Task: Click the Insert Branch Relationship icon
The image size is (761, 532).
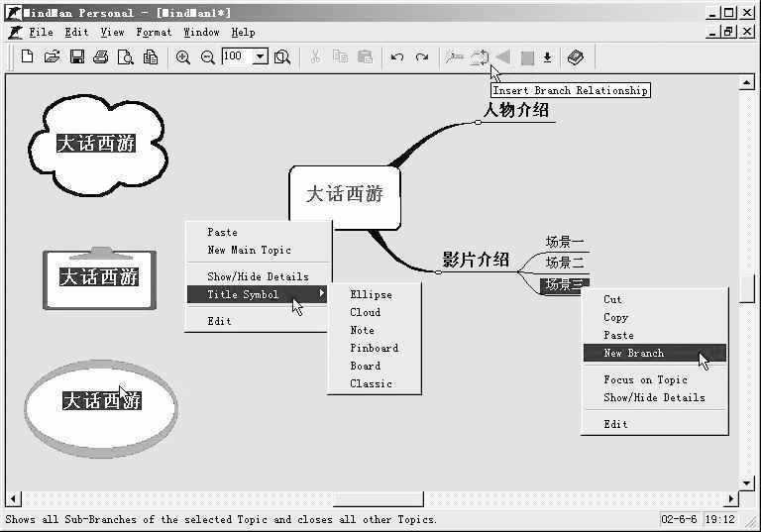Action: coord(480,57)
